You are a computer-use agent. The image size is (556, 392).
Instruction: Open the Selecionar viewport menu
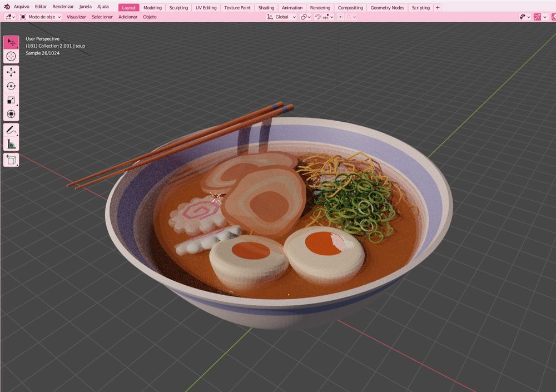tap(102, 17)
